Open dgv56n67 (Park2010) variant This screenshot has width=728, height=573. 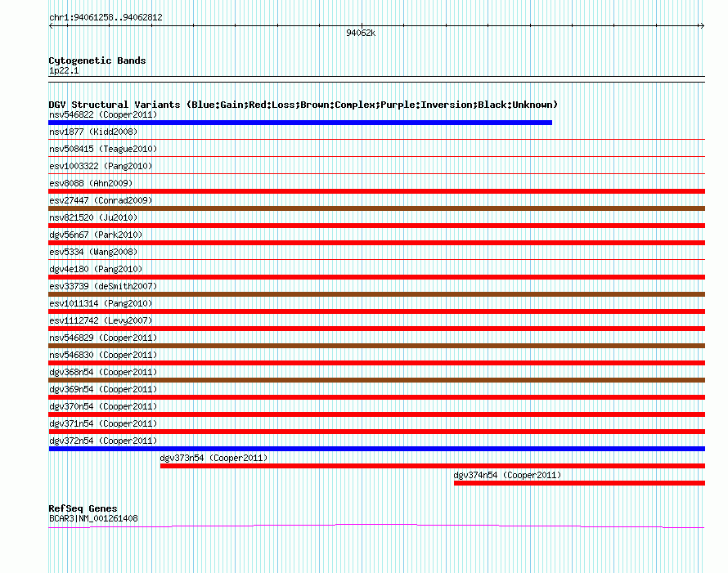[96, 235]
